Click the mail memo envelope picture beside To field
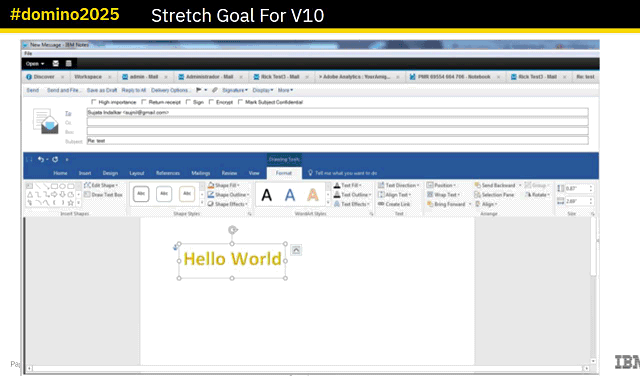Screen dimensions: 640x376 (46, 121)
